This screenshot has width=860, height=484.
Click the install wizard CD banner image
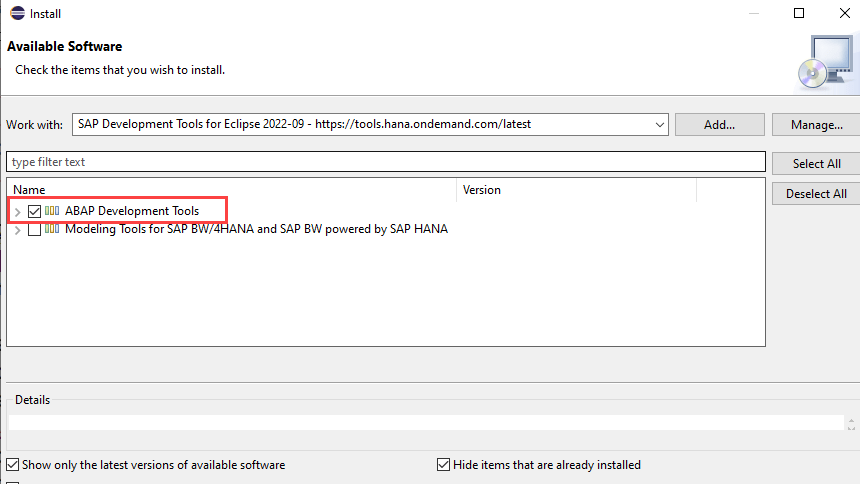(x=824, y=60)
